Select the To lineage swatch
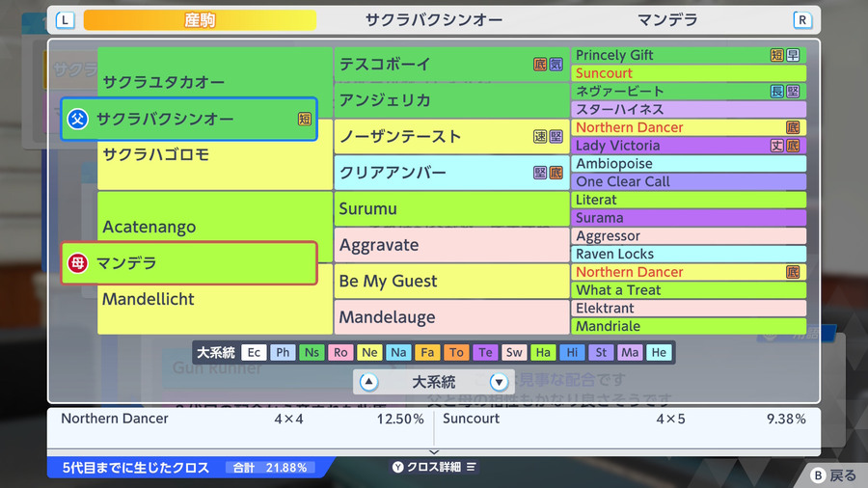Image resolution: width=868 pixels, height=488 pixels. [457, 352]
